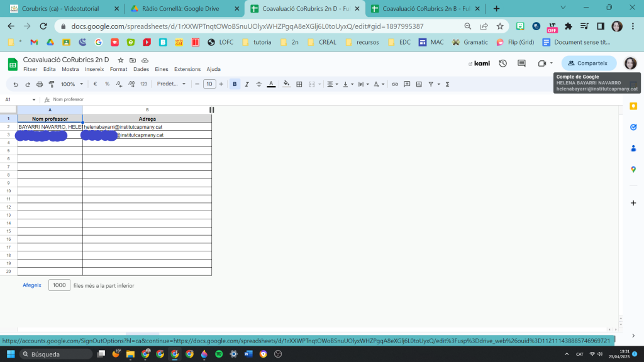The width and height of the screenshot is (644, 362).
Task: Expand the font family dropdown
Action: tap(171, 84)
